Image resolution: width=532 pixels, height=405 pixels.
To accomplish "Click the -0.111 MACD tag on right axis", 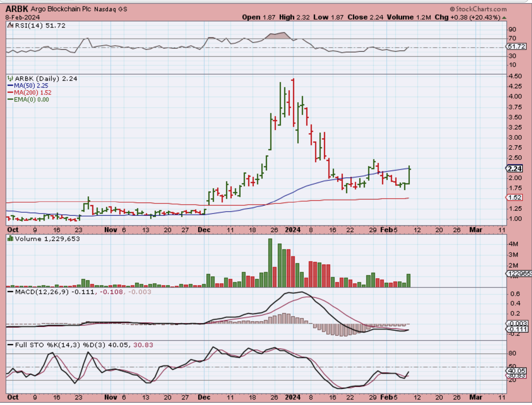I will tap(517, 329).
